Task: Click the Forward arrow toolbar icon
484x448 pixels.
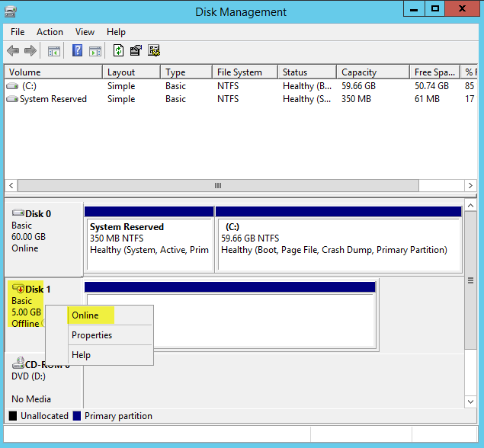Action: 30,50
